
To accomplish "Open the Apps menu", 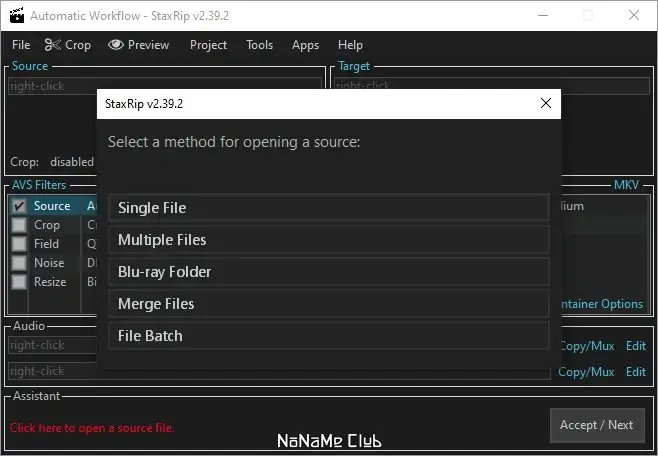I will (305, 45).
